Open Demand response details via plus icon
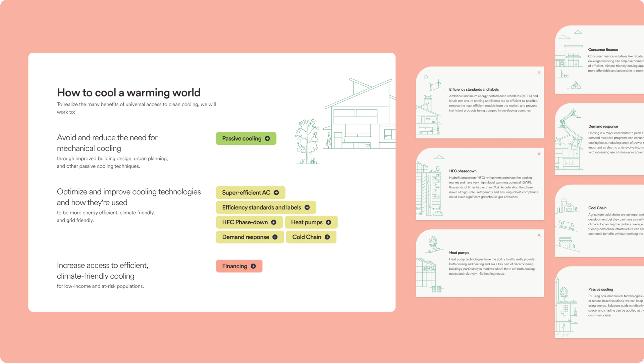The width and height of the screenshot is (644, 363). coord(275,237)
